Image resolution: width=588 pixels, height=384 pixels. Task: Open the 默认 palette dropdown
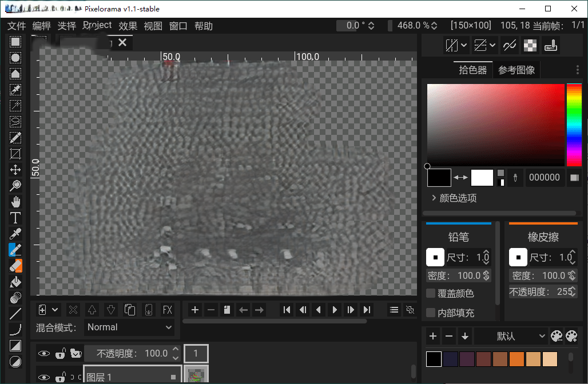(511, 336)
